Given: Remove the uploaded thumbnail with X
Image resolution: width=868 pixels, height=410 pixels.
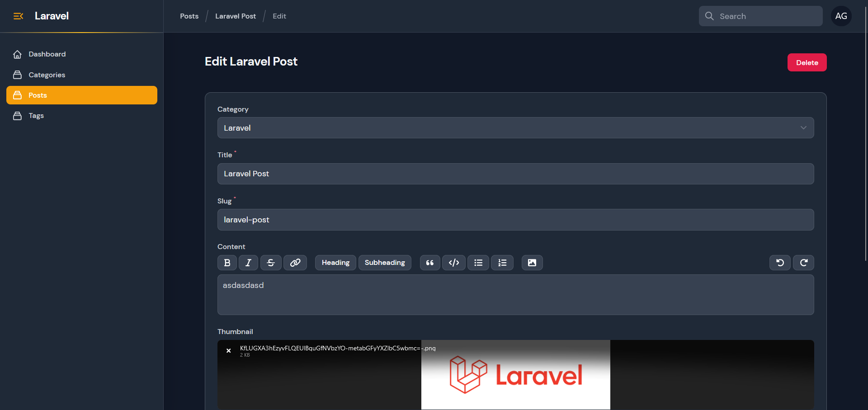Looking at the screenshot, I should (229, 351).
